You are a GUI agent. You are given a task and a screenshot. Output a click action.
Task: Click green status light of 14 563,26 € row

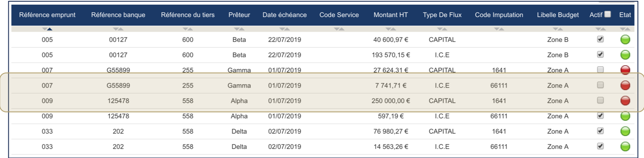[625, 146]
